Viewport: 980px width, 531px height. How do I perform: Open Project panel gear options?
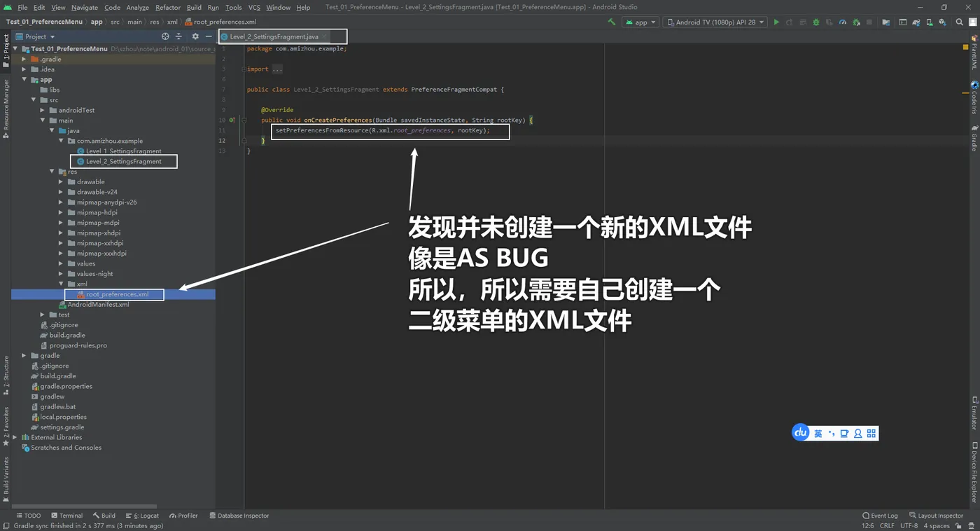195,36
